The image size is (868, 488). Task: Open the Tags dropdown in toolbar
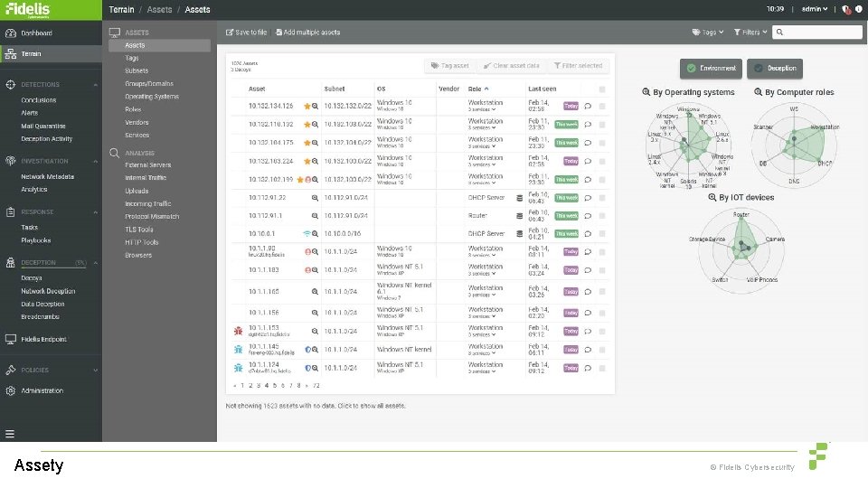pyautogui.click(x=707, y=33)
